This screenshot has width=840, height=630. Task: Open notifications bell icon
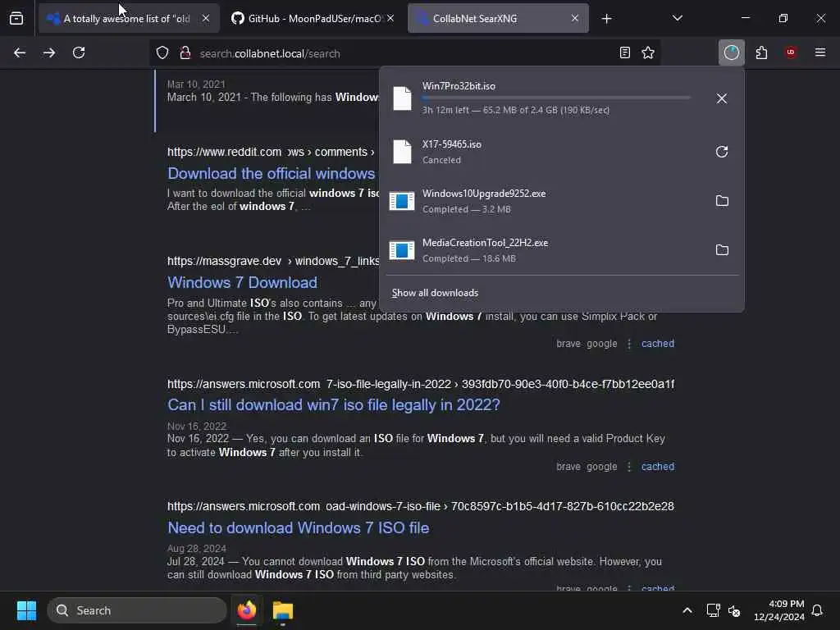tap(817, 610)
